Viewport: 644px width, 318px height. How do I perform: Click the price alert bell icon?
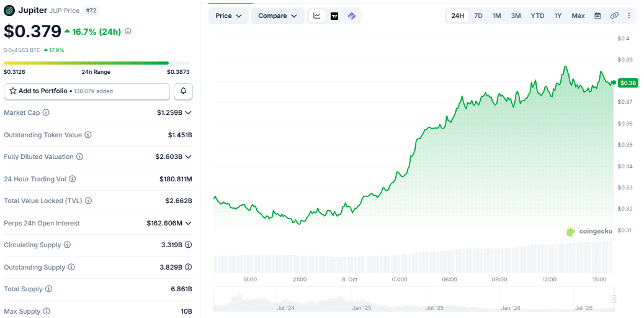pyautogui.click(x=183, y=91)
